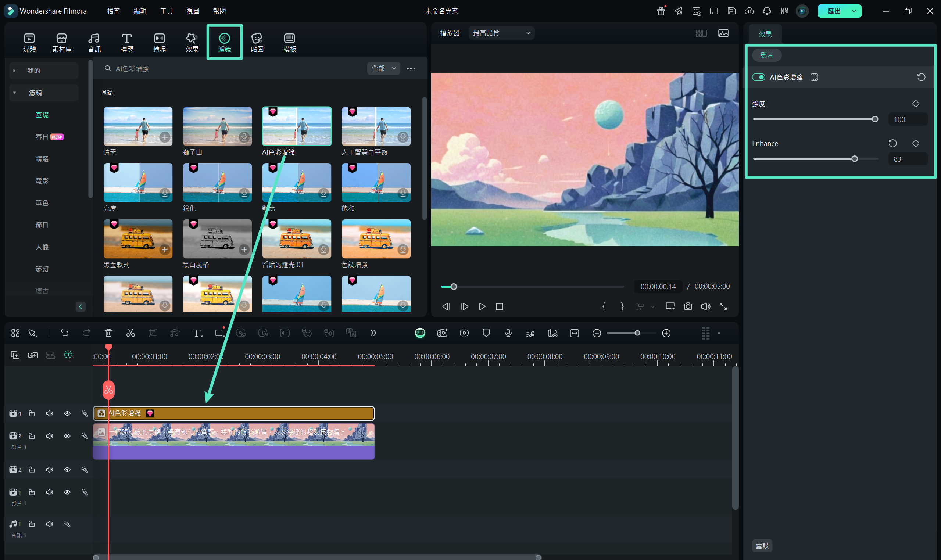Hide track 2 with its eye icon
The width and height of the screenshot is (941, 560).
click(67, 470)
